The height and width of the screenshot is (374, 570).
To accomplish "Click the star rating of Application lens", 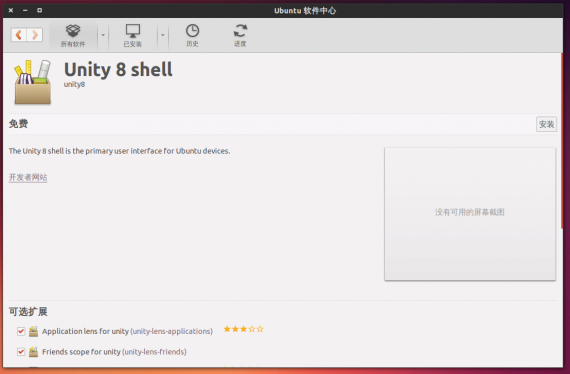I will 243,329.
